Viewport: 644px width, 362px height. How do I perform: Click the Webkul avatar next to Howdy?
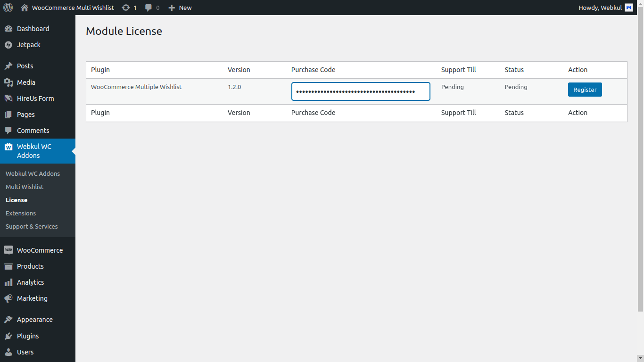629,8
